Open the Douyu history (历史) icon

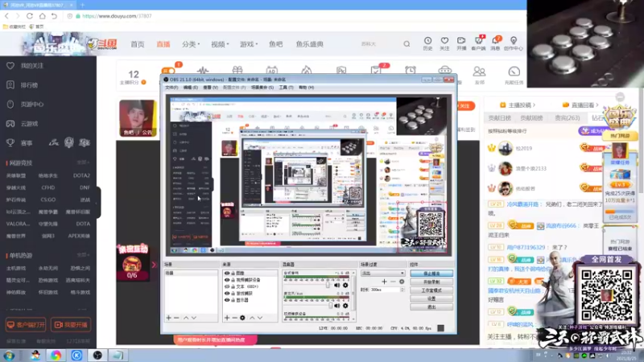point(427,43)
